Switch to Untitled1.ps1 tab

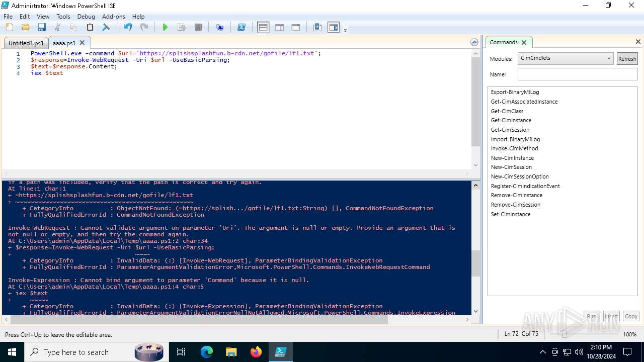pos(26,43)
